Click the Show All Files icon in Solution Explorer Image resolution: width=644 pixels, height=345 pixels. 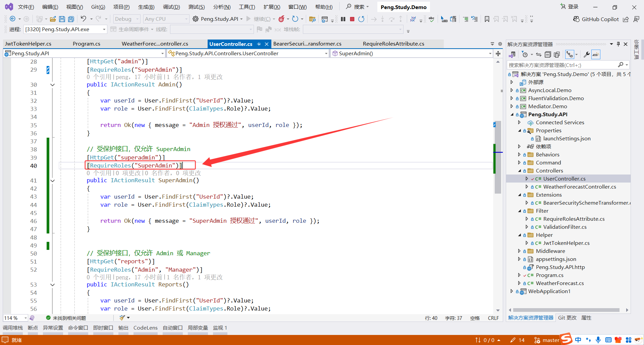(557, 55)
